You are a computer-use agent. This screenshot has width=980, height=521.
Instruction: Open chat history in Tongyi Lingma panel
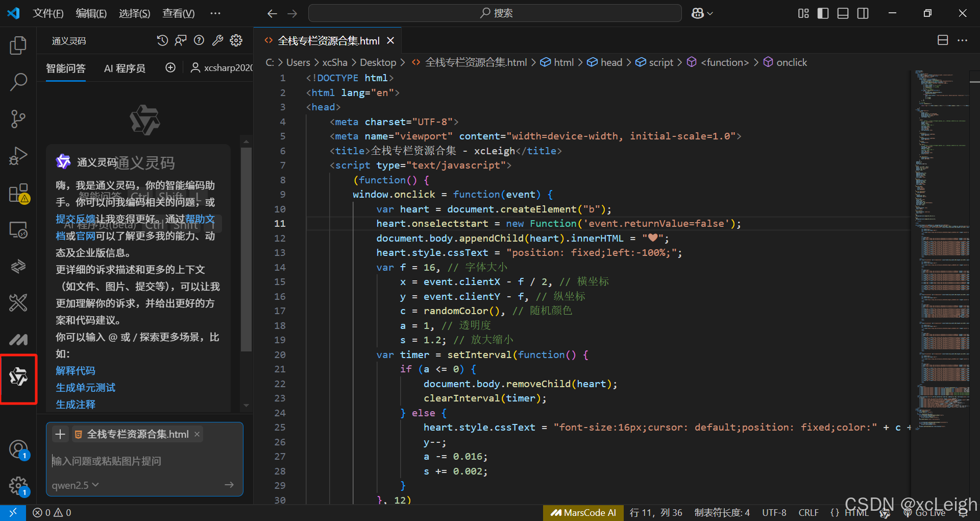point(162,40)
